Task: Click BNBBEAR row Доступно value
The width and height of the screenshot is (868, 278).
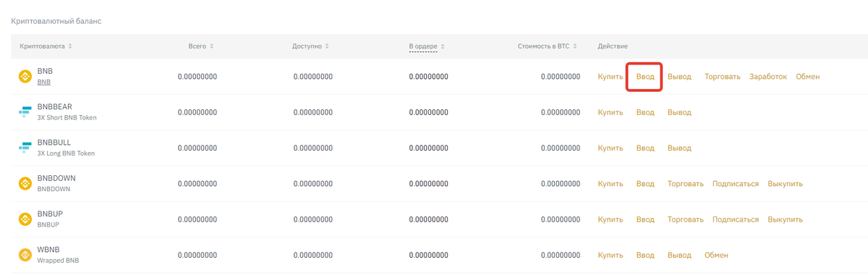Action: [313, 112]
